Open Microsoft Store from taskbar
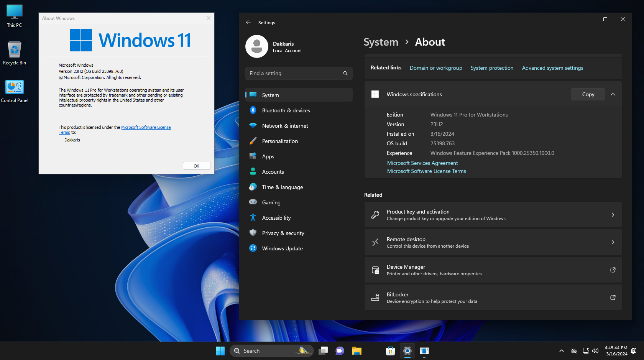644x360 pixels. pyautogui.click(x=390, y=351)
